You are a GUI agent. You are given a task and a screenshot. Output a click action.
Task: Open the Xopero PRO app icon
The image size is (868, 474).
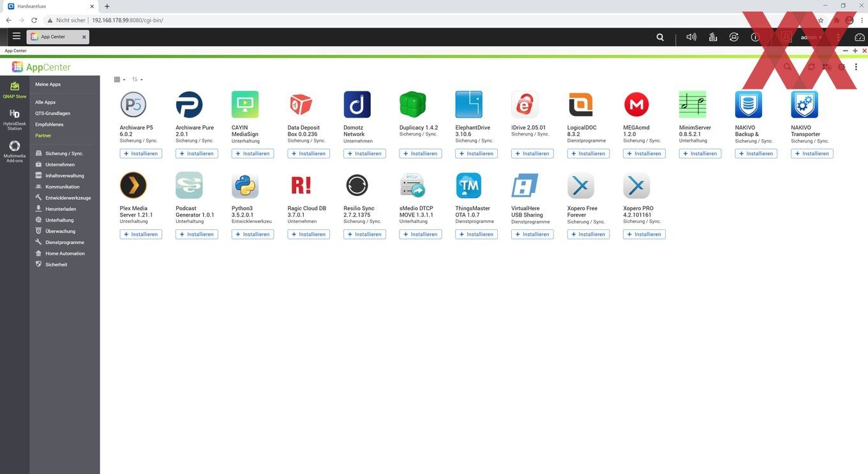[x=636, y=185]
